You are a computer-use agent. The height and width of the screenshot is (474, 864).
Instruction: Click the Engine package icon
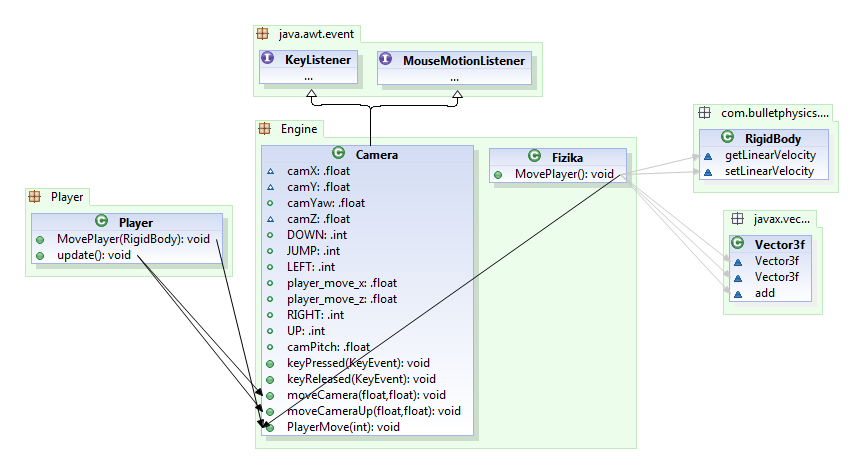point(265,128)
